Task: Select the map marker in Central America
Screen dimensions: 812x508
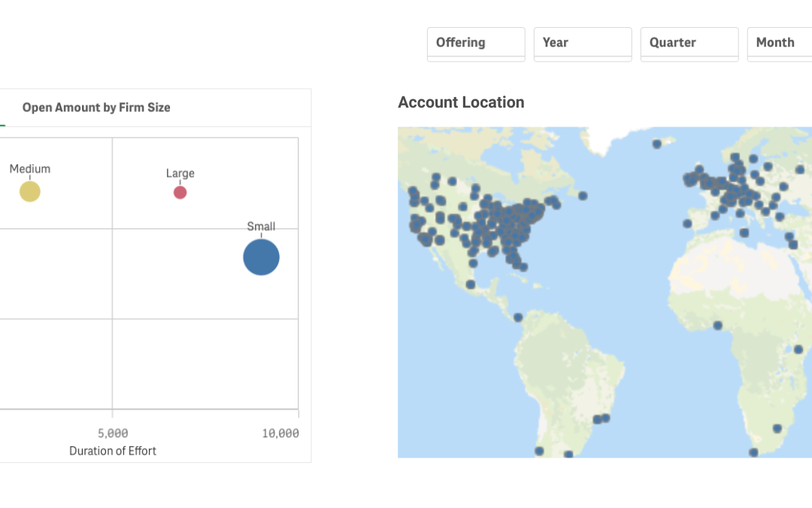Action: [517, 318]
